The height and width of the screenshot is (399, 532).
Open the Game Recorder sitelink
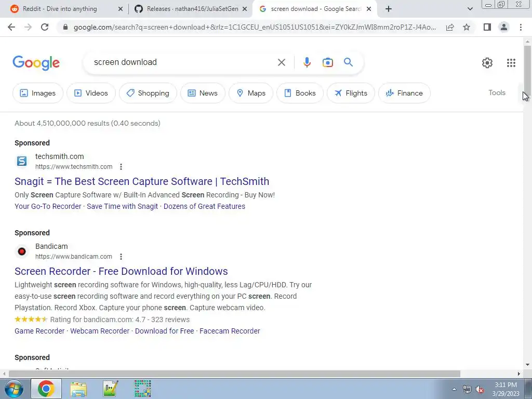tap(39, 331)
